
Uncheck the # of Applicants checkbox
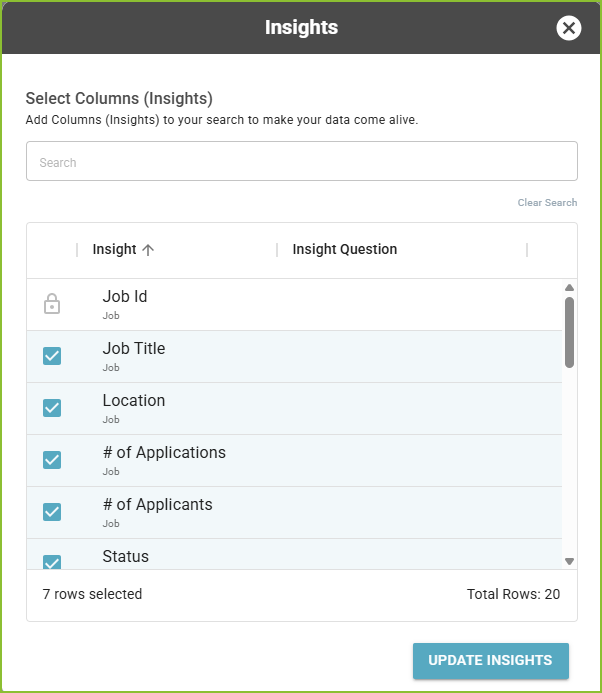[52, 512]
